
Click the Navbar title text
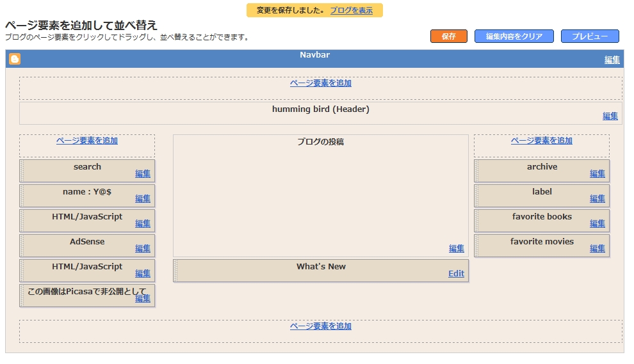point(314,55)
